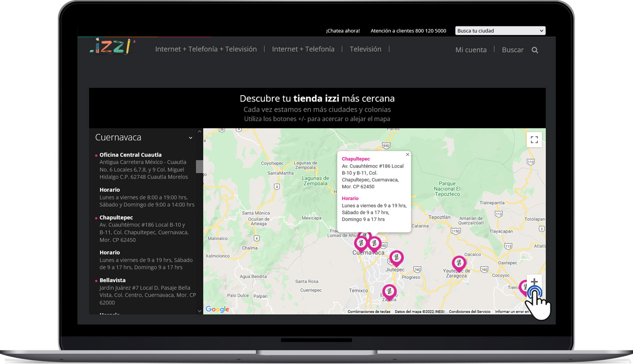This screenshot has width=633, height=364.
Task: Click Parque Nacional El Tepozteco label
Action: click(x=447, y=188)
